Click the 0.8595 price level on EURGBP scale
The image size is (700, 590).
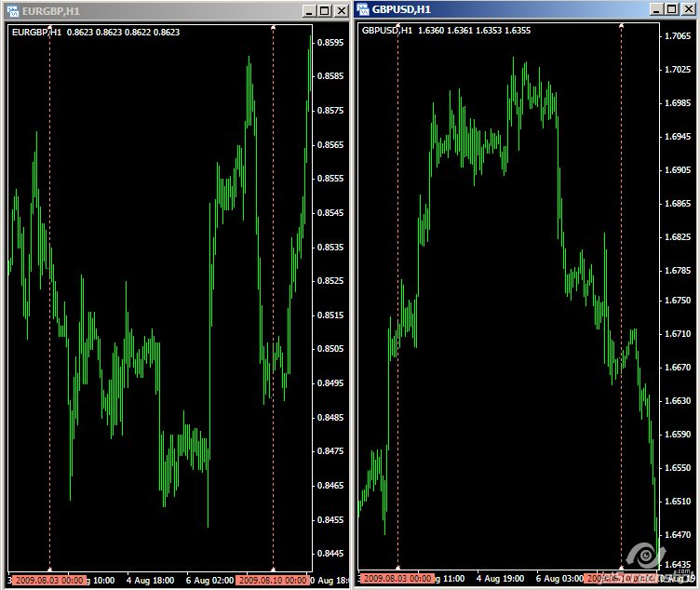(x=330, y=43)
